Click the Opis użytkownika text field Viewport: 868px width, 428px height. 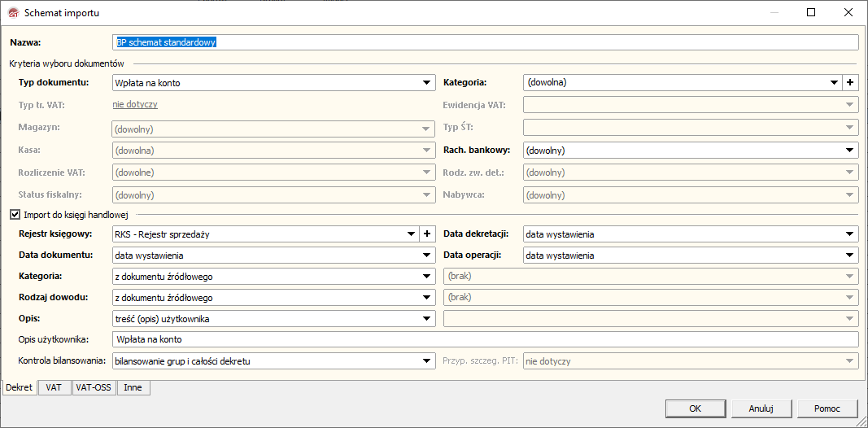click(x=485, y=339)
